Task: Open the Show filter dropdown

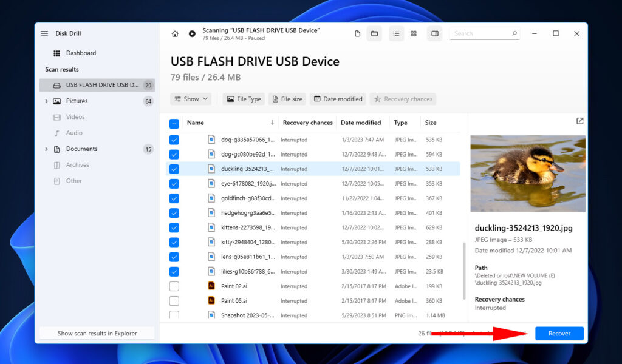Action: [191, 99]
